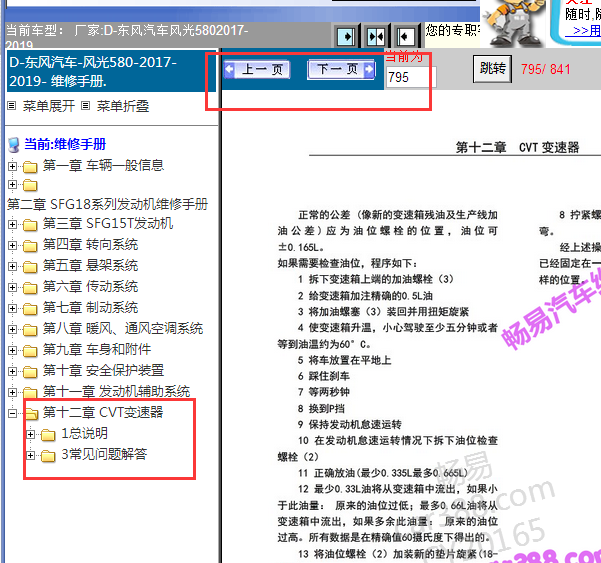Select 第十二章 CVT变速器 chapter
Screen dimensions: 601x563
coord(103,413)
